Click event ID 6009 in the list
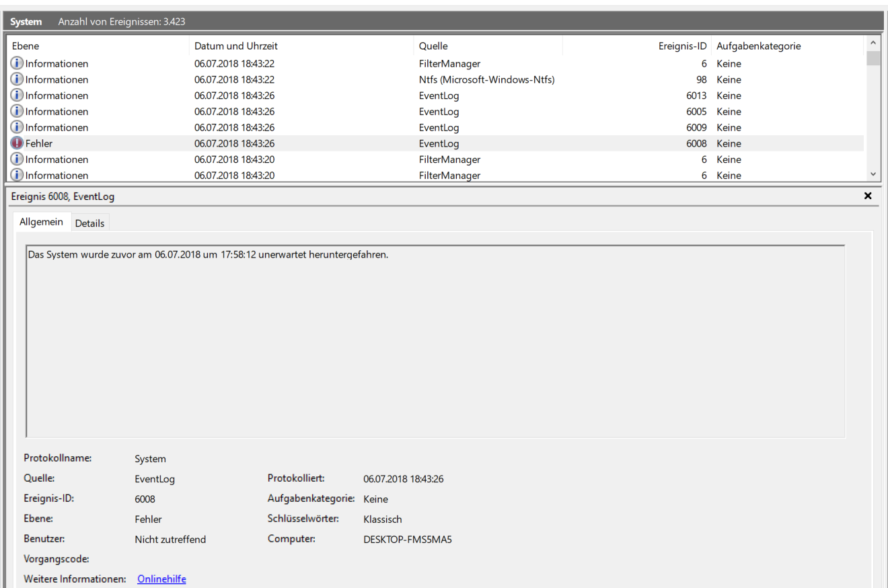 tap(696, 127)
